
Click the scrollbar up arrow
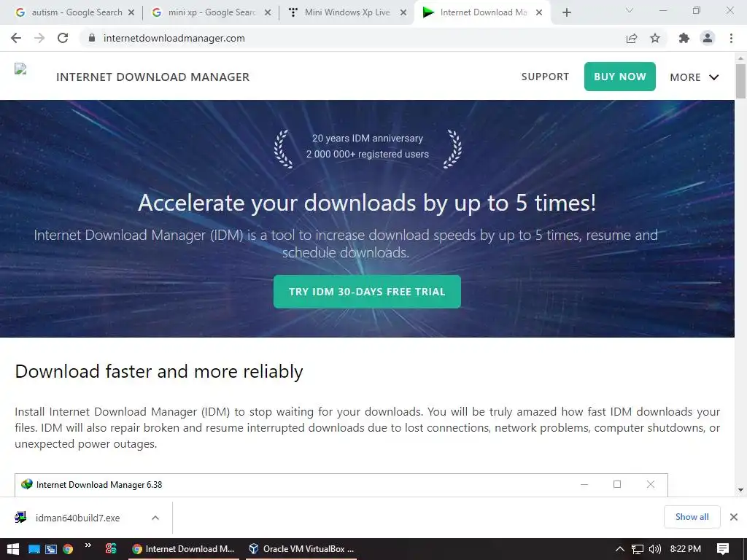click(x=740, y=58)
